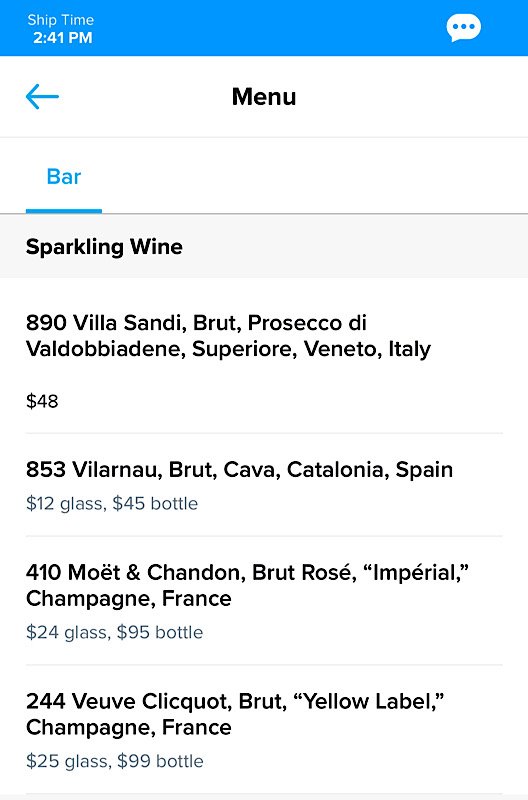Select the Bar tab
This screenshot has height=800, width=528.
click(64, 177)
